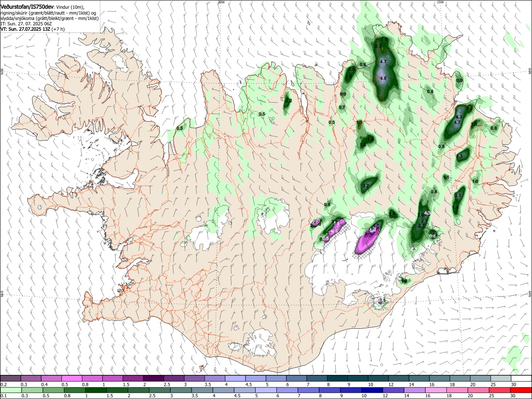Image resolution: width=532 pixels, height=399 pixels.
Task: Click the 5.8 snowfall value over the glacier
Action: 373,230
